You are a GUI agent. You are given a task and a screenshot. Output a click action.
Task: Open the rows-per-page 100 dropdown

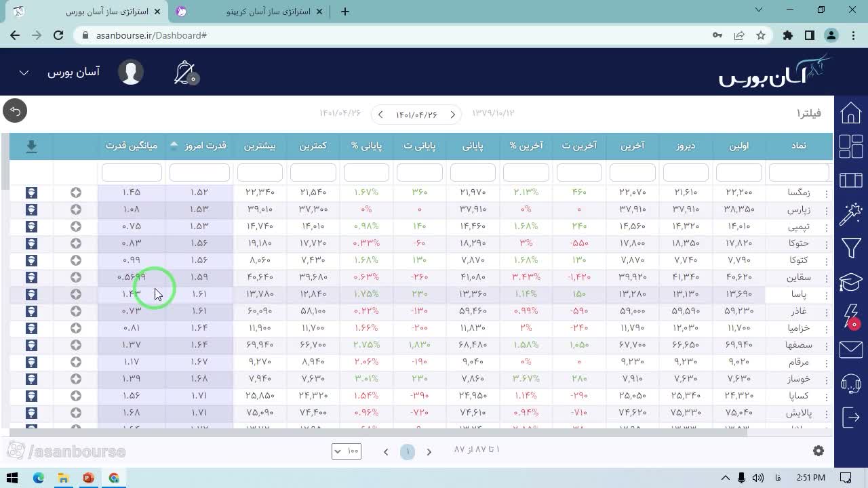347,451
